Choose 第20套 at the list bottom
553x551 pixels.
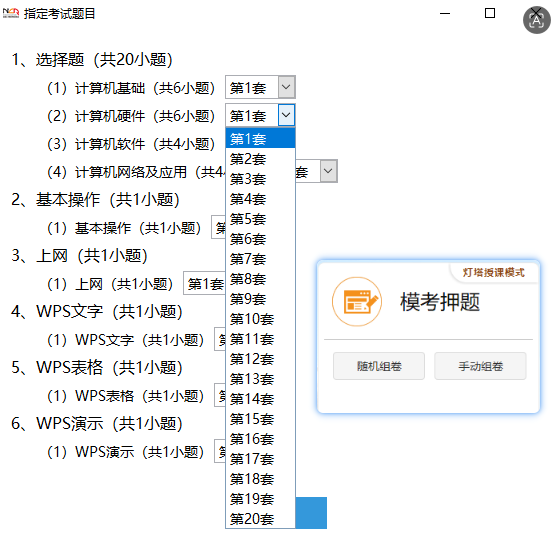[260, 519]
